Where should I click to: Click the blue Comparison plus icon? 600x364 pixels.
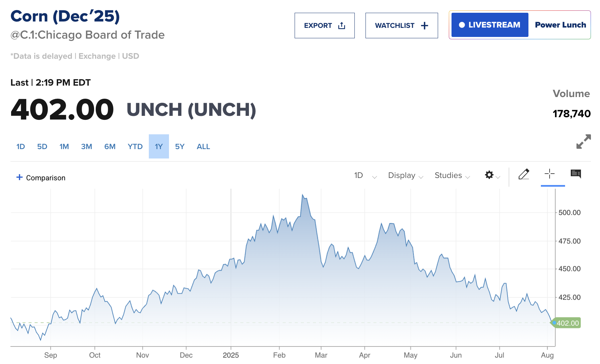[x=19, y=177]
